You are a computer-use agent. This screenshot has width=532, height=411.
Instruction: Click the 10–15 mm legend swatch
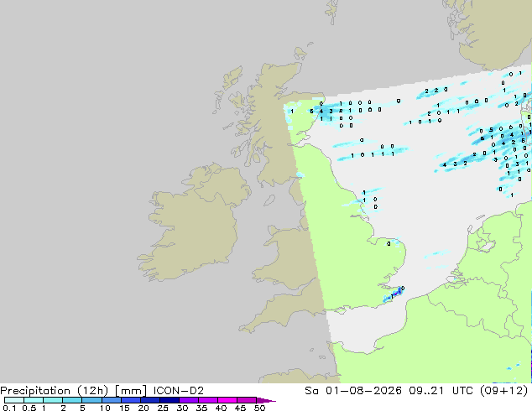coord(112,400)
